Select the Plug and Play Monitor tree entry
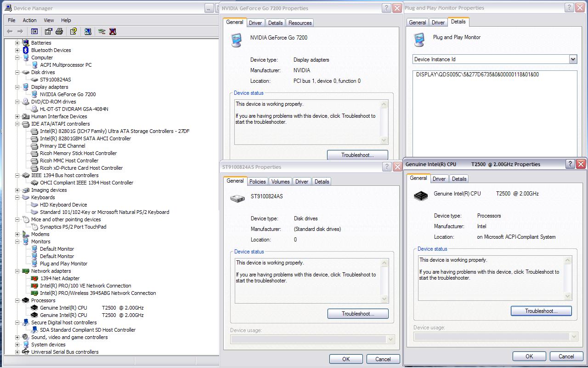This screenshot has height=368, width=588. pyautogui.click(x=63, y=264)
